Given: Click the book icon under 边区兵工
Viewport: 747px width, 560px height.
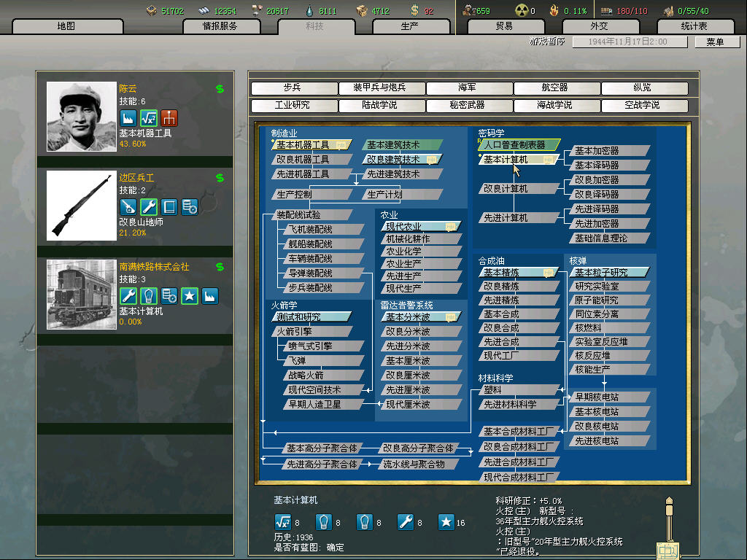Looking at the screenshot, I should pos(169,206).
